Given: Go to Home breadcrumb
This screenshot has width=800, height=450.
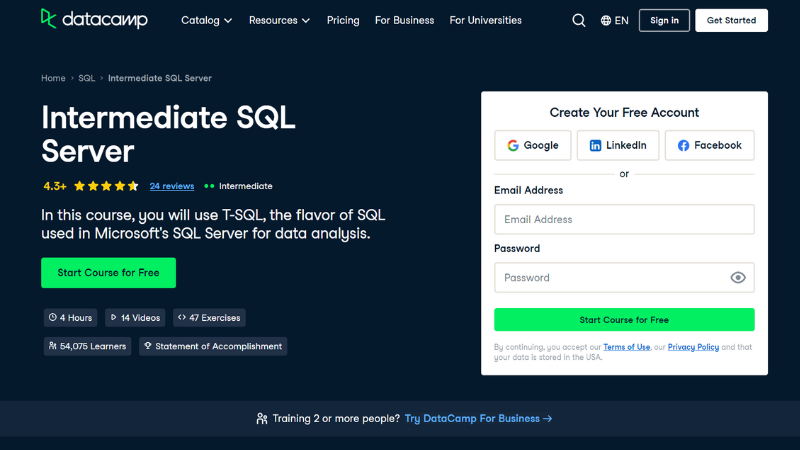Looking at the screenshot, I should point(53,78).
